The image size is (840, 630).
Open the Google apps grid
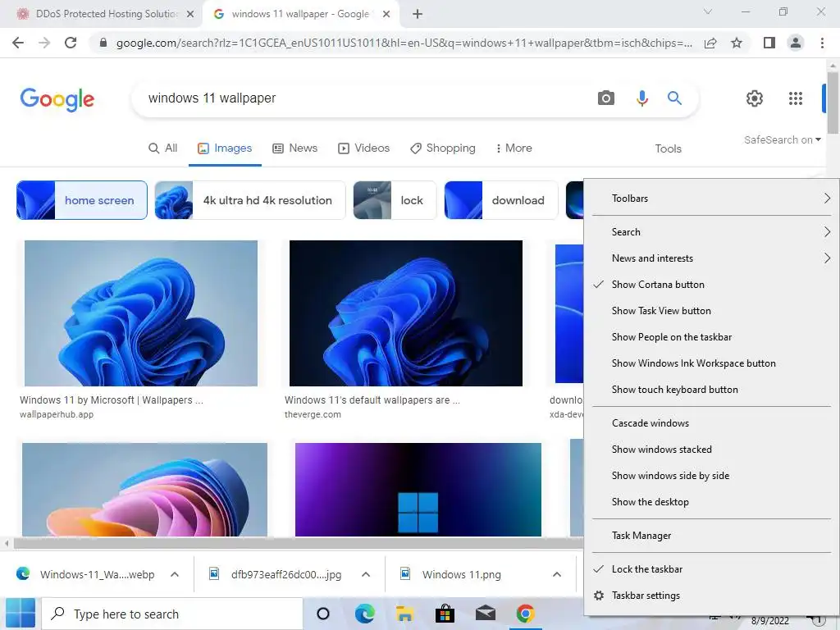tap(796, 98)
